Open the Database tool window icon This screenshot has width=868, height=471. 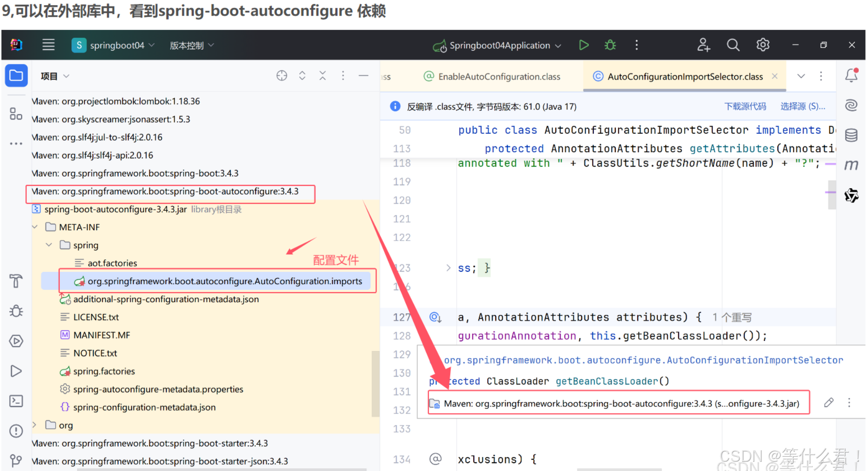[851, 135]
